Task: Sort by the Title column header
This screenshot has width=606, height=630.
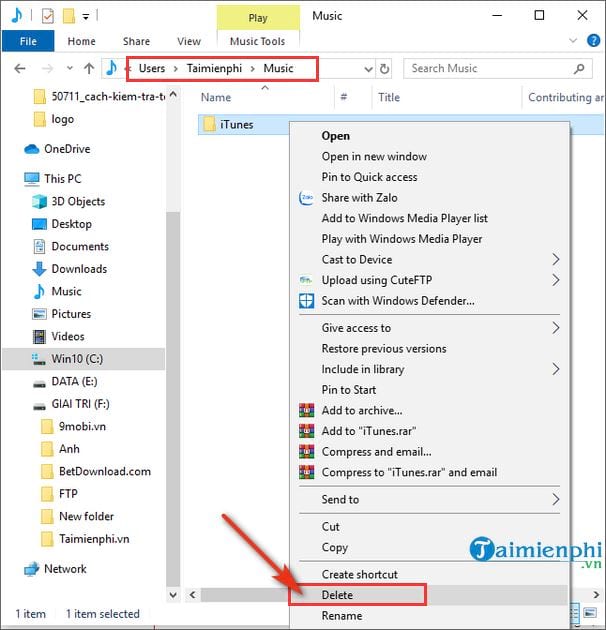Action: 389,97
